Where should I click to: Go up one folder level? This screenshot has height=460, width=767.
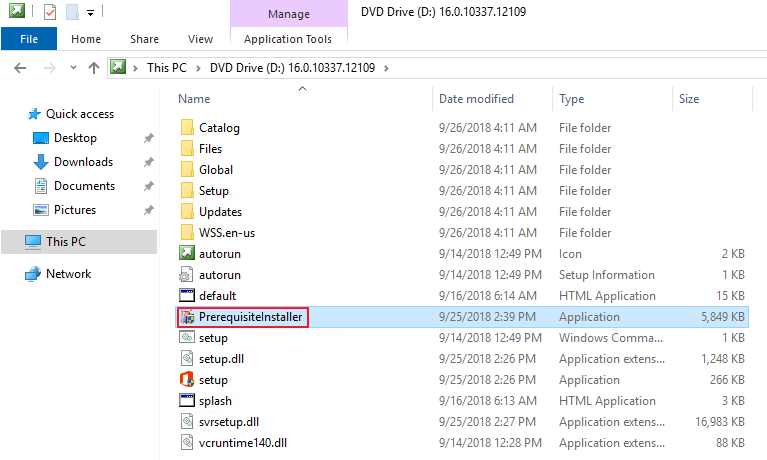pyautogui.click(x=93, y=68)
